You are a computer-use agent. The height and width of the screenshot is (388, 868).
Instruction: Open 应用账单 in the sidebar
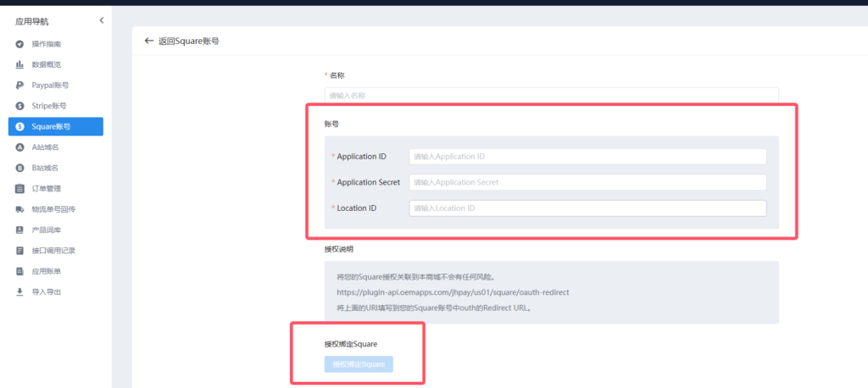(x=55, y=271)
